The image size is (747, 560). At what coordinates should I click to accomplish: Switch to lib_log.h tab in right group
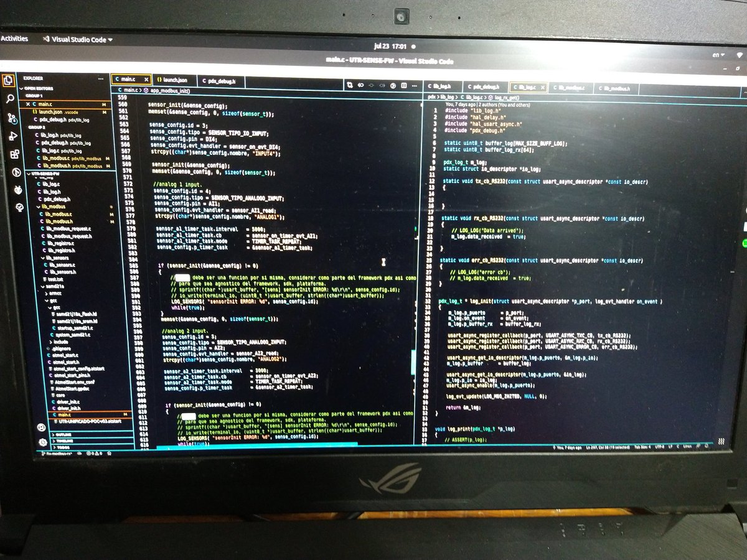pos(443,86)
